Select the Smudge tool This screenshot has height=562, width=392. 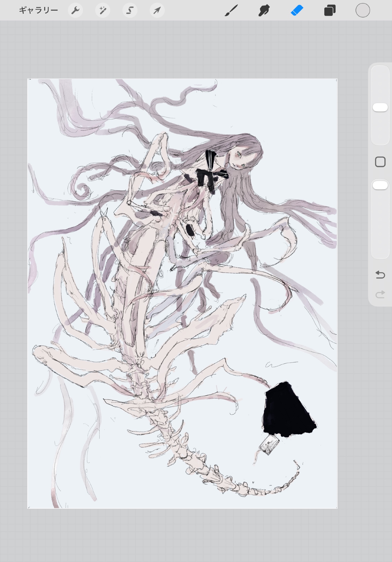click(264, 11)
